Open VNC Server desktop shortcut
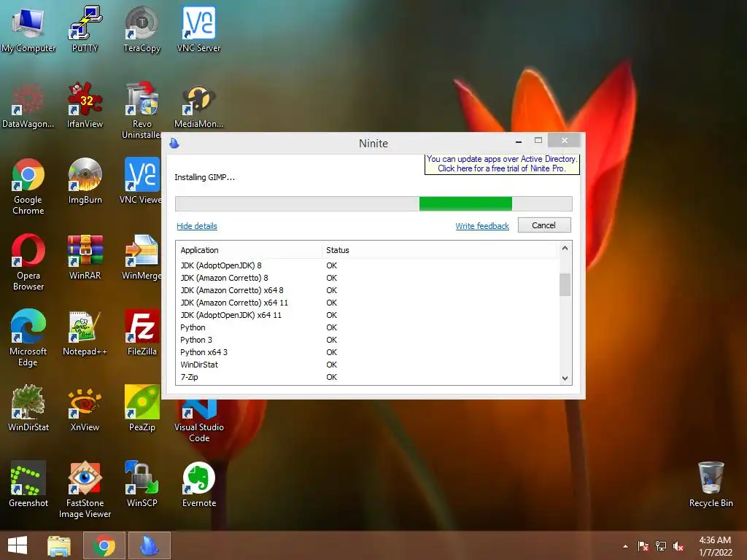 point(198,29)
